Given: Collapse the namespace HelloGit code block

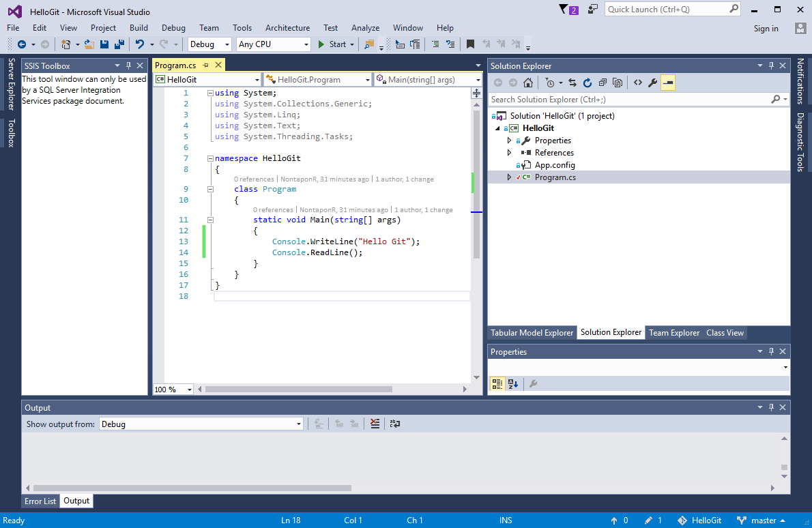Looking at the screenshot, I should [210, 158].
